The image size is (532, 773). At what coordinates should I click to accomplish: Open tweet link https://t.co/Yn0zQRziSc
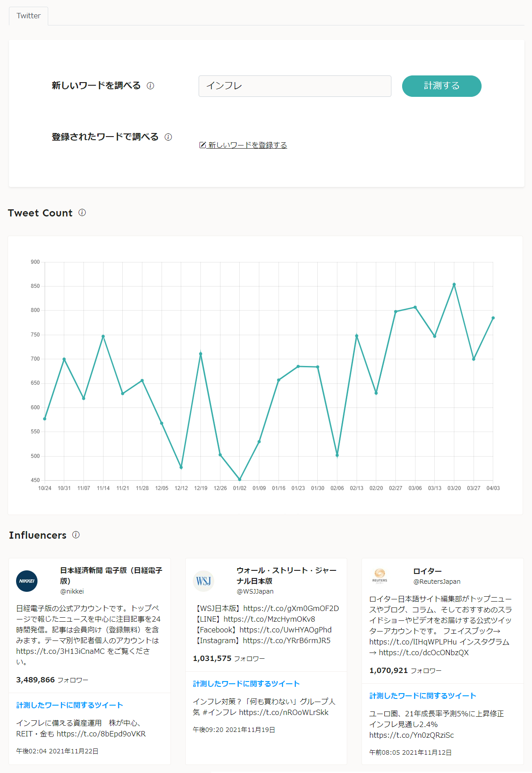click(x=411, y=735)
